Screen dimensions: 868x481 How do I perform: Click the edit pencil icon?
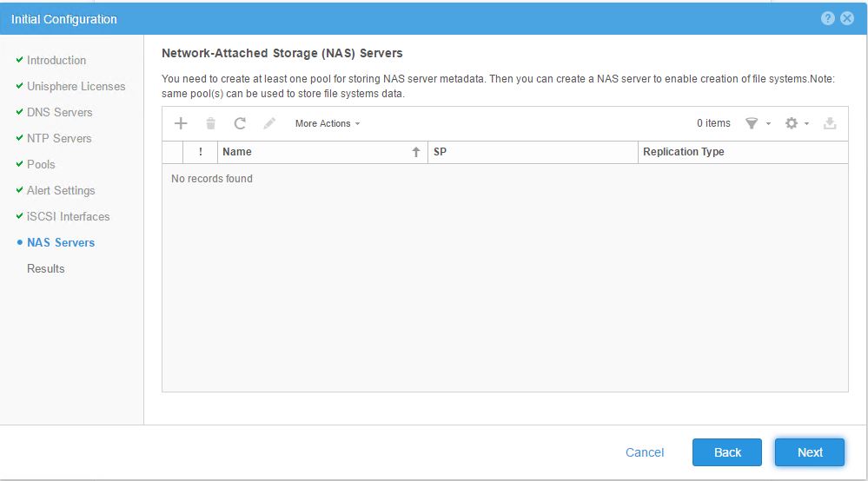click(x=269, y=123)
